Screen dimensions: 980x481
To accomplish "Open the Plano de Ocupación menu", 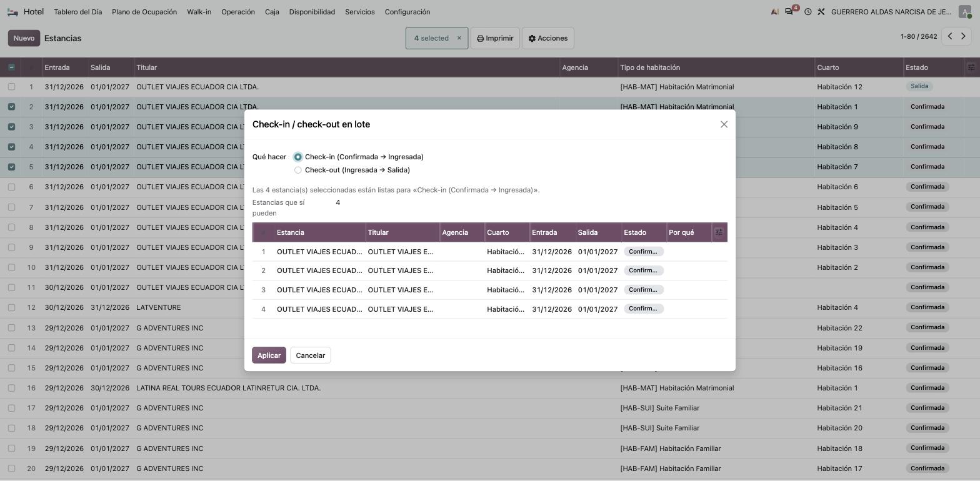I will click(144, 12).
